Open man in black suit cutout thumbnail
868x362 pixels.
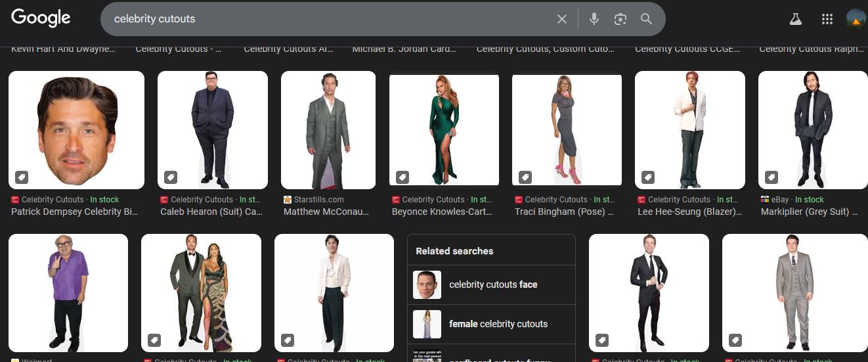coord(649,293)
